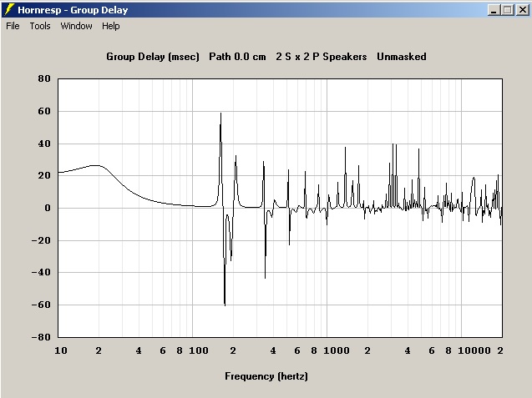Click the '2 S x 2 P Speakers' text
The width and height of the screenshot is (532, 398).
[322, 57]
